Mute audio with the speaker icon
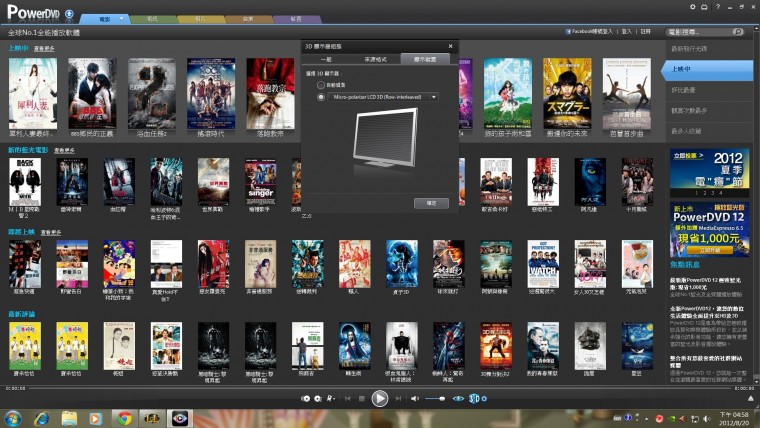 click(x=415, y=398)
